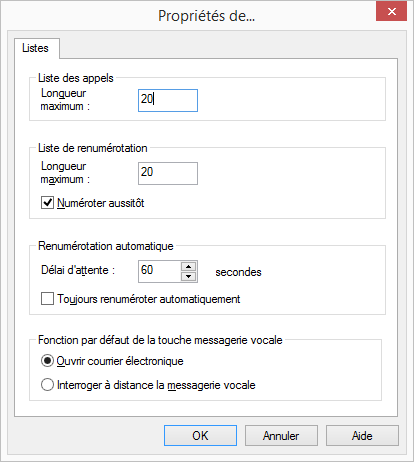414x462 pixels.
Task: Enable Toujours renuméroter automatiquement checkbox
Action: [47, 299]
